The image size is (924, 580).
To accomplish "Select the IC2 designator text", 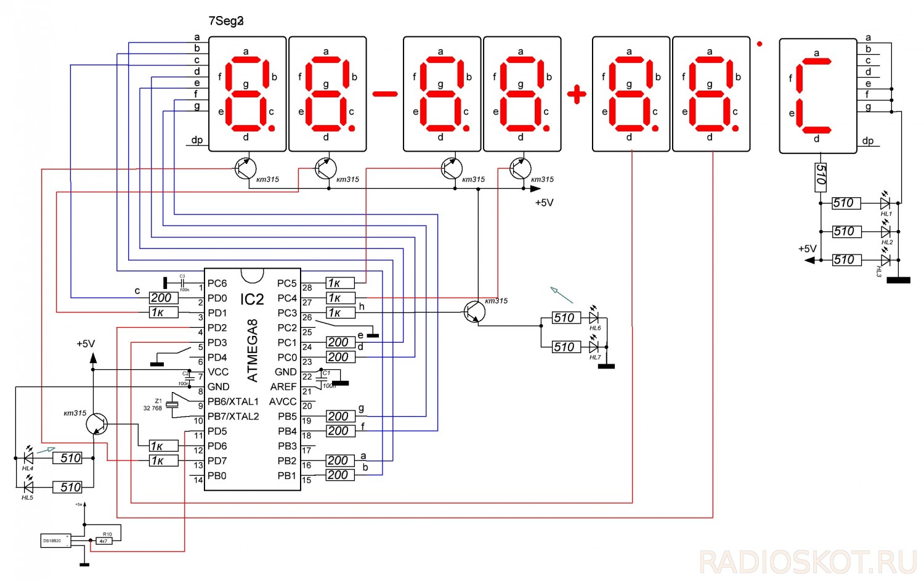I will 252,300.
